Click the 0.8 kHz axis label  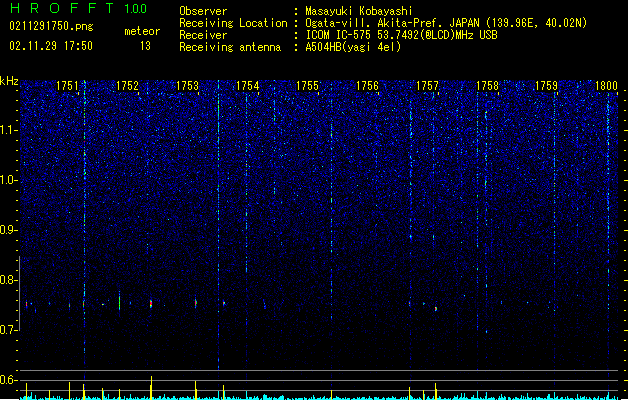pyautogui.click(x=8, y=280)
